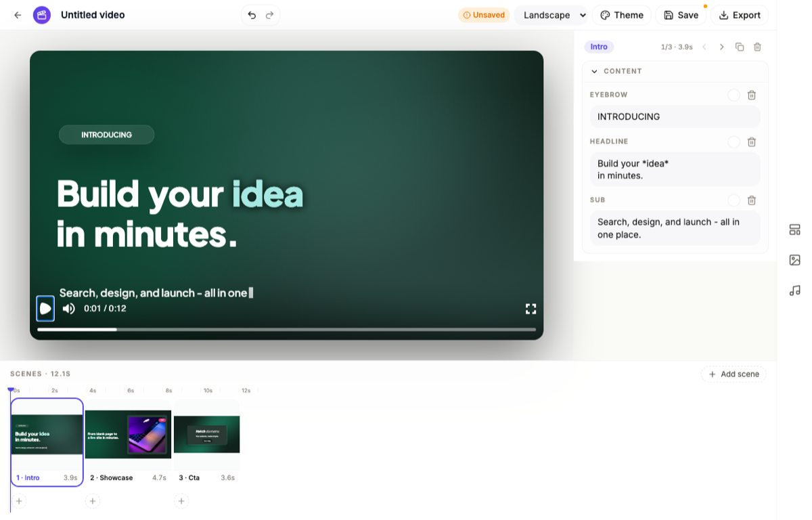Toggle the Eyebrow circle option

(734, 95)
